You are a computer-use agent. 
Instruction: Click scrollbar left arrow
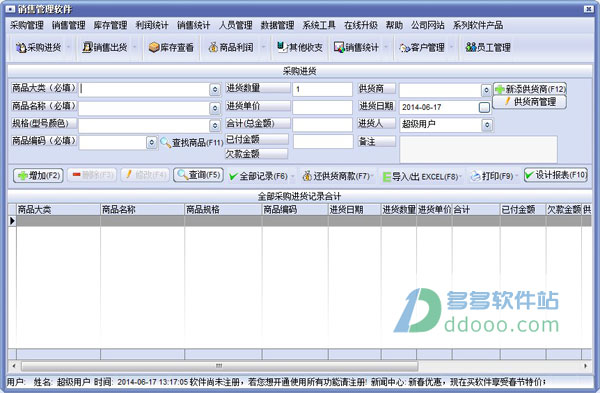click(14, 366)
